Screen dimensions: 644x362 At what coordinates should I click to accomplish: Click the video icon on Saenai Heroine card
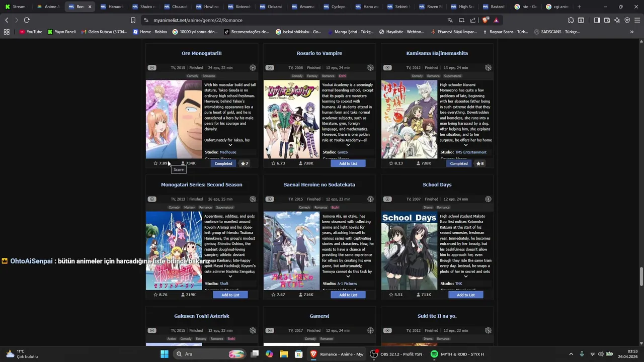[270, 199]
